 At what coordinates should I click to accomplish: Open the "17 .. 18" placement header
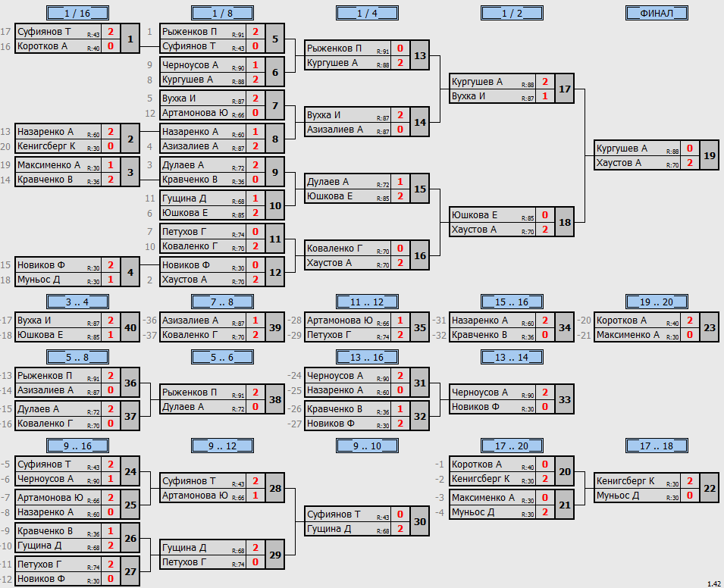point(657,446)
